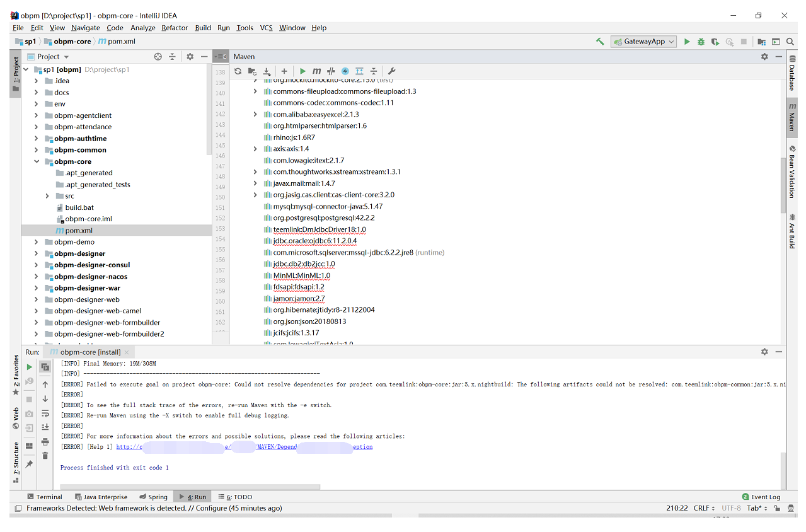Screen dimensions: 806x532
Task: Select mysql:mysql-connector-java:5.1.47 dependency
Action: [x=328, y=206]
